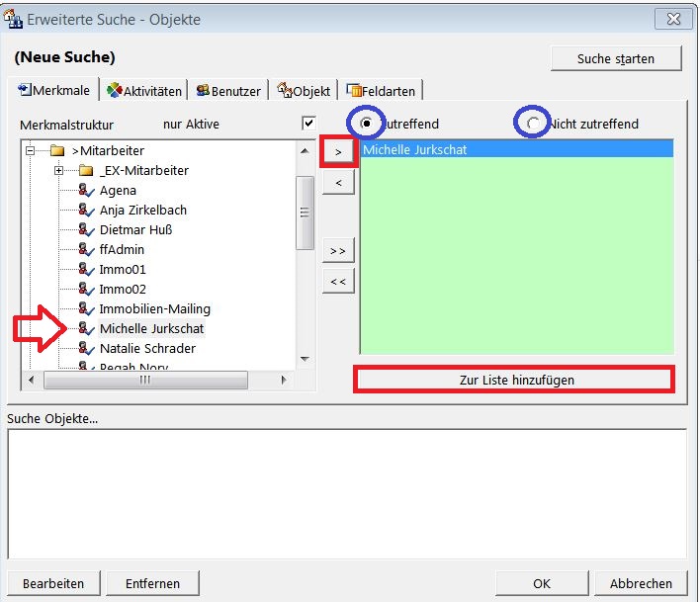Click the user icon beside Dietmar Huß

[86, 230]
